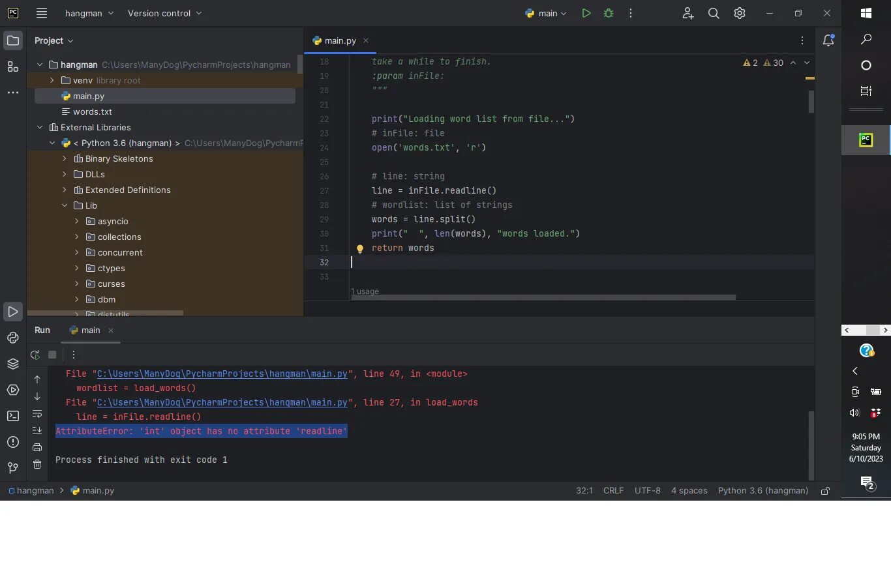
Task: Click the intention lightbulb on line 31
Action: tap(359, 248)
